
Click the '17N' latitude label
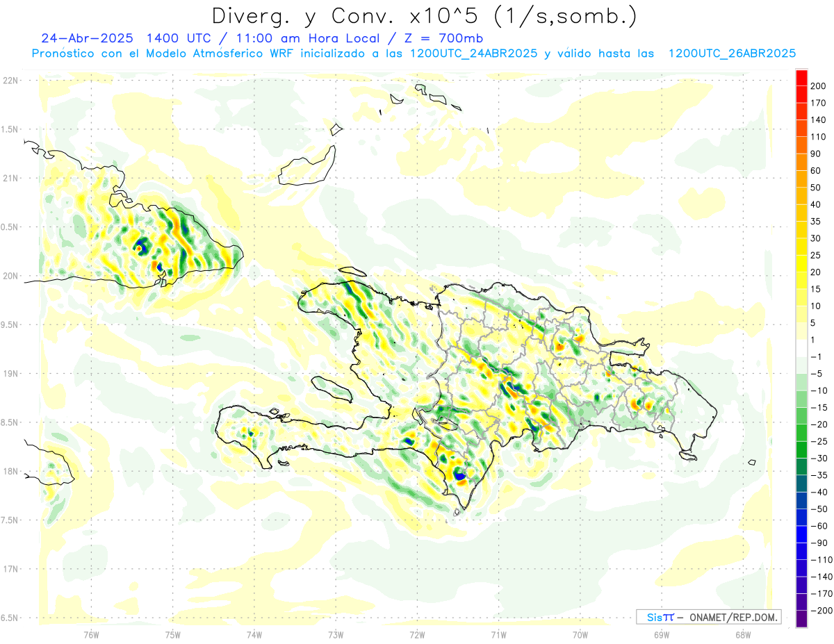pyautogui.click(x=10, y=569)
